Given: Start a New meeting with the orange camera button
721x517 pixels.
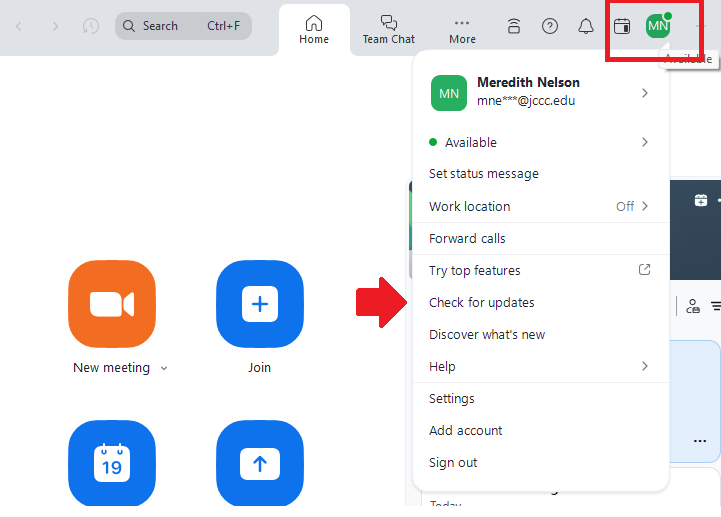Looking at the screenshot, I should pyautogui.click(x=112, y=304).
